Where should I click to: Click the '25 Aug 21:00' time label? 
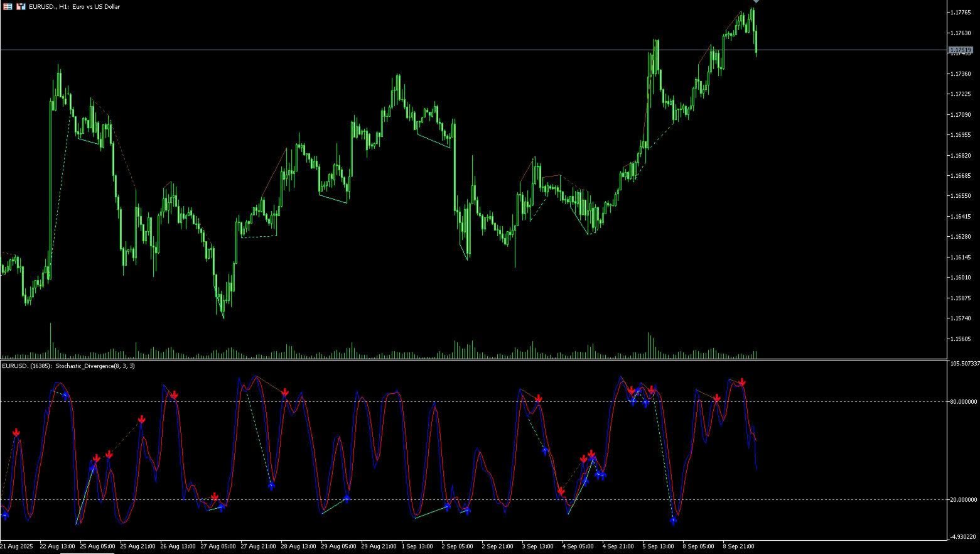click(x=138, y=546)
